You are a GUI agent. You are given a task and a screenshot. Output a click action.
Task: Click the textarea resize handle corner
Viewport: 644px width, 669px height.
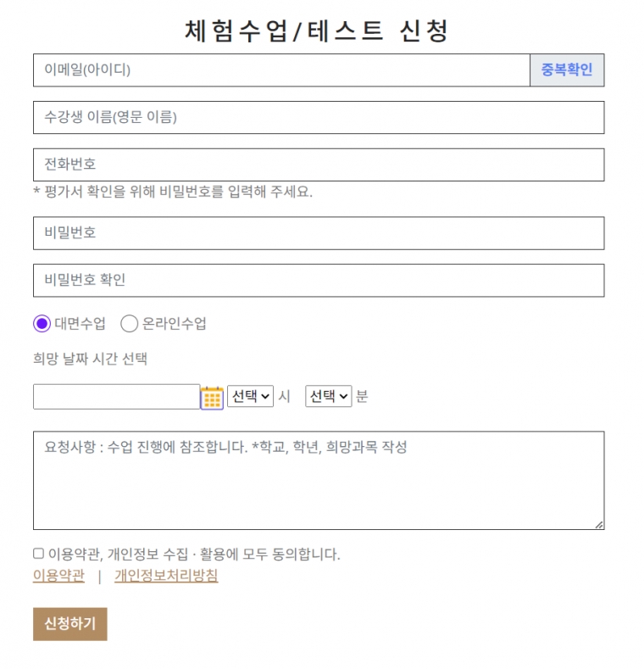tap(599, 525)
